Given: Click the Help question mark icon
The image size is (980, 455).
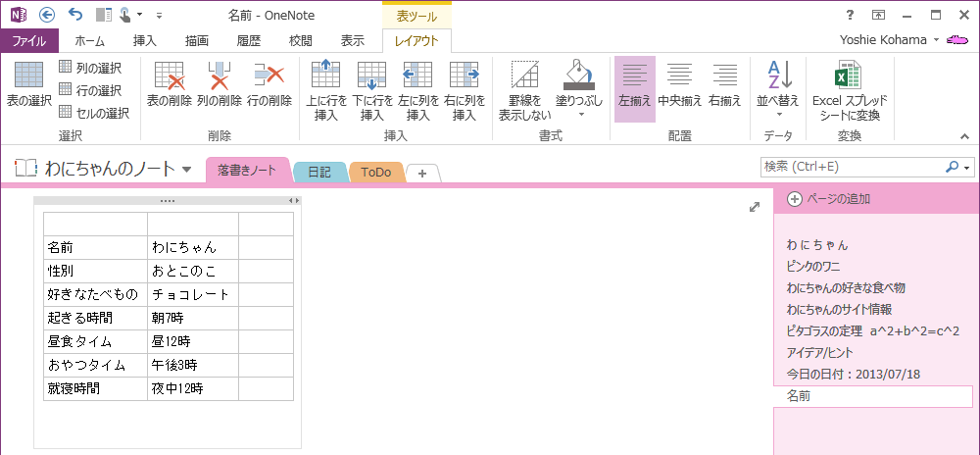Looking at the screenshot, I should [850, 15].
